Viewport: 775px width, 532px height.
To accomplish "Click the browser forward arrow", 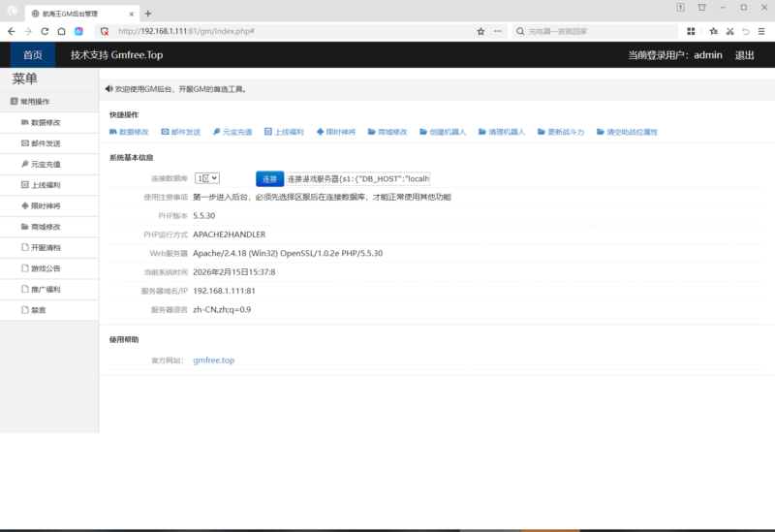I will pyautogui.click(x=28, y=31).
